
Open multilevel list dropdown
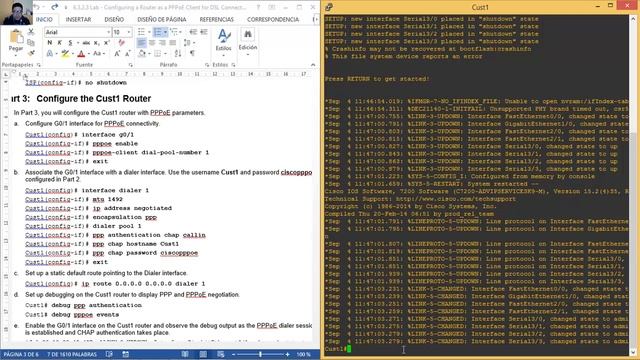point(180,32)
